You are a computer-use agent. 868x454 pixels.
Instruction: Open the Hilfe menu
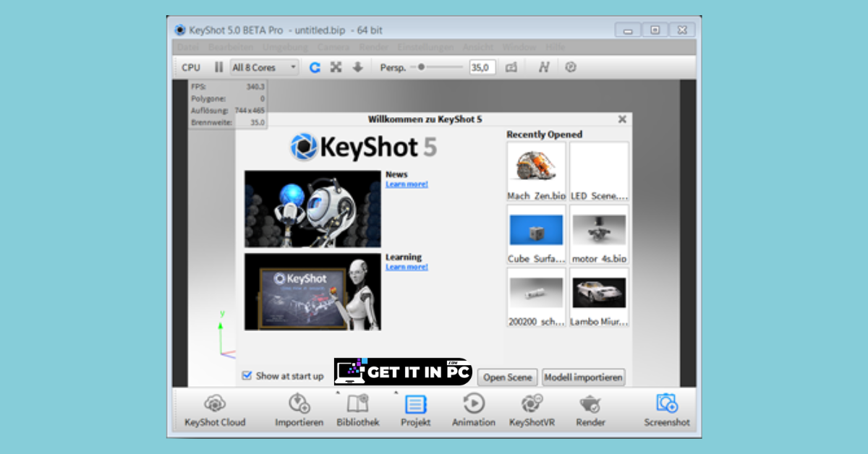pos(555,47)
